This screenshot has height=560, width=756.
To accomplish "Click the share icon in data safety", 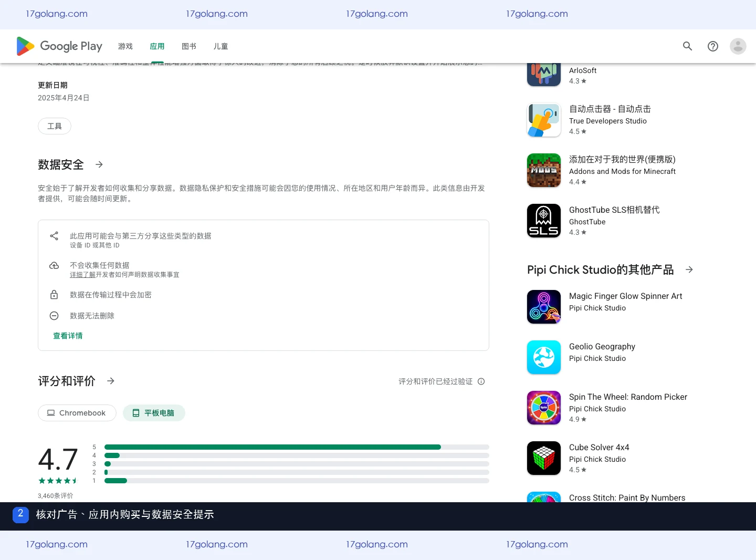I will click(54, 236).
